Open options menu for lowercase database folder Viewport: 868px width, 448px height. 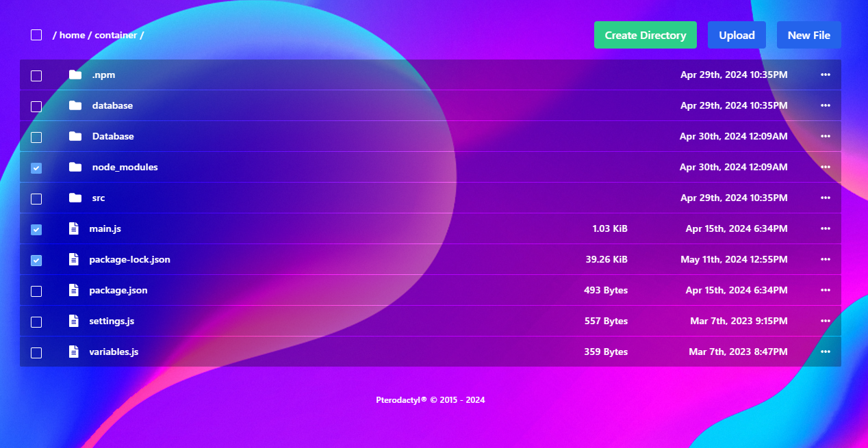coord(826,105)
